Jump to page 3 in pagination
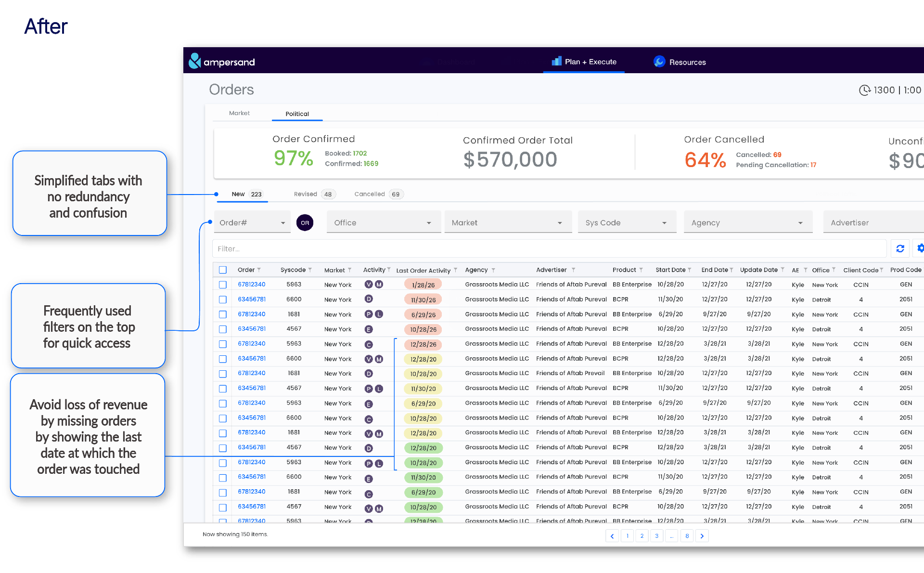Viewport: 924px width, 573px height. pos(657,536)
